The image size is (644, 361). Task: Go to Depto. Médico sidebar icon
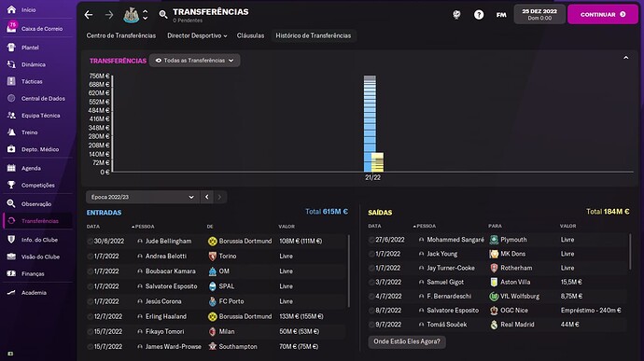[11, 149]
